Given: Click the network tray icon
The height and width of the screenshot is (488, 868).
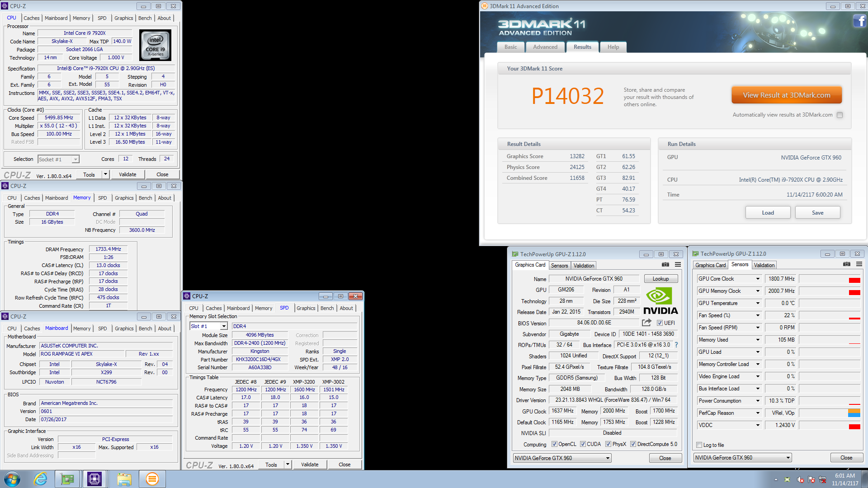Looking at the screenshot, I should (x=822, y=479).
